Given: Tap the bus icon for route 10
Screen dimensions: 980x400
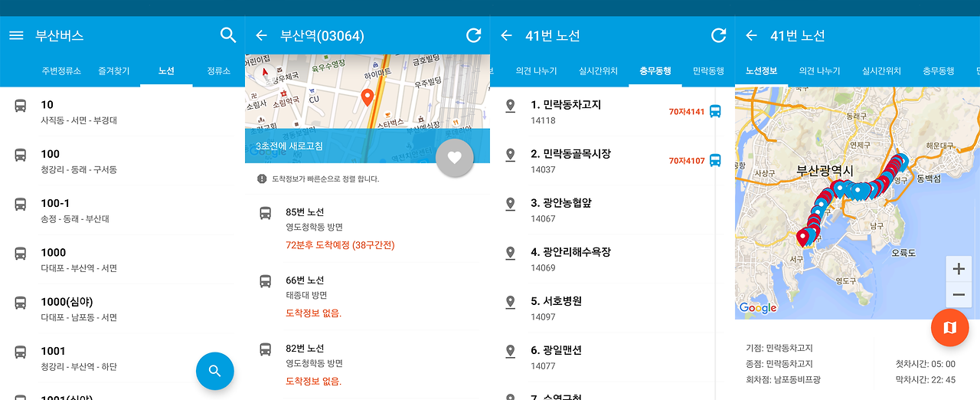Looking at the screenshot, I should click(21, 106).
